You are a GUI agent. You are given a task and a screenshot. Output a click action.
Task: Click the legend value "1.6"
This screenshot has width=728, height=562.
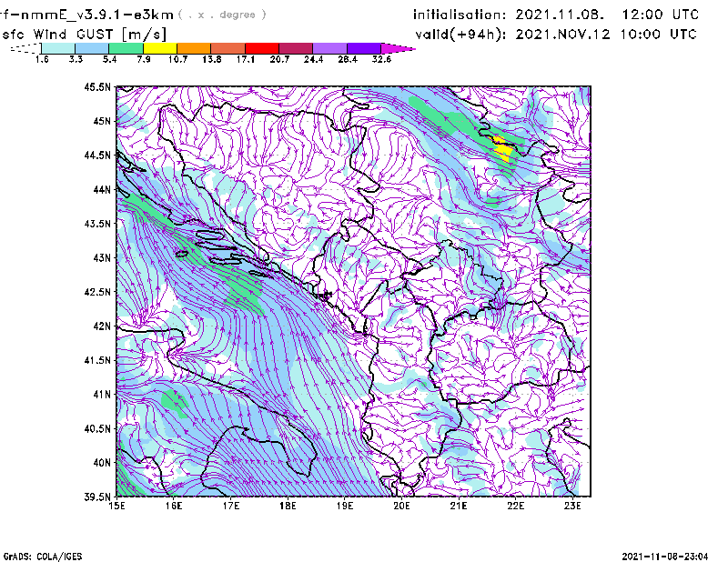(x=42, y=59)
